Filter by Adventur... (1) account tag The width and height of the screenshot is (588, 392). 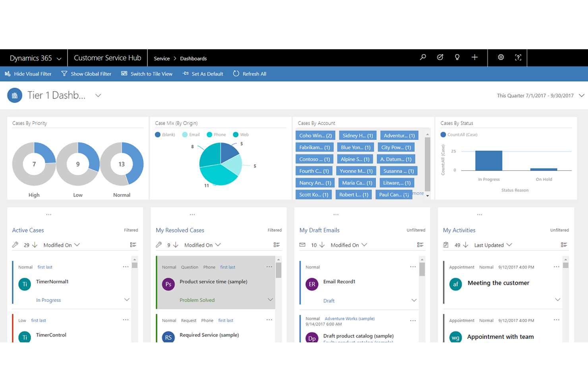399,135
